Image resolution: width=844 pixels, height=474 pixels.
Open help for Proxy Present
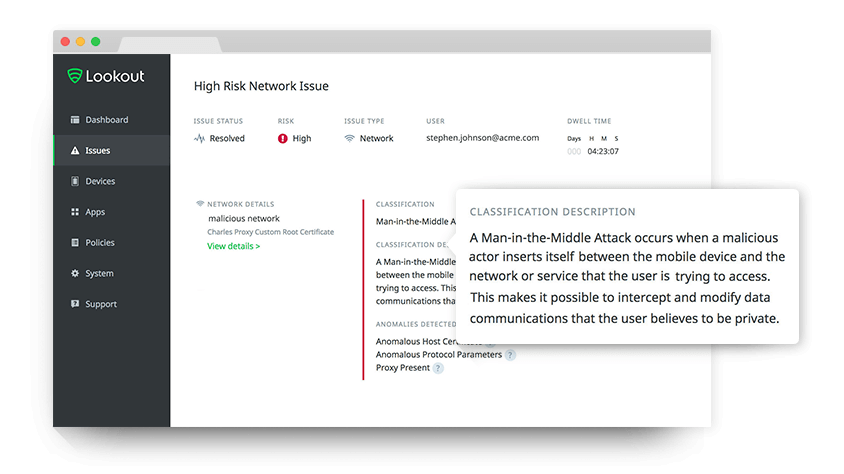click(x=438, y=368)
